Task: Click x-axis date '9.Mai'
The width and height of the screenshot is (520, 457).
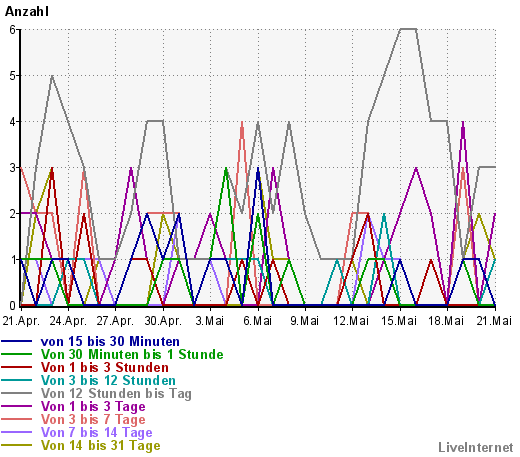Action: [305, 321]
